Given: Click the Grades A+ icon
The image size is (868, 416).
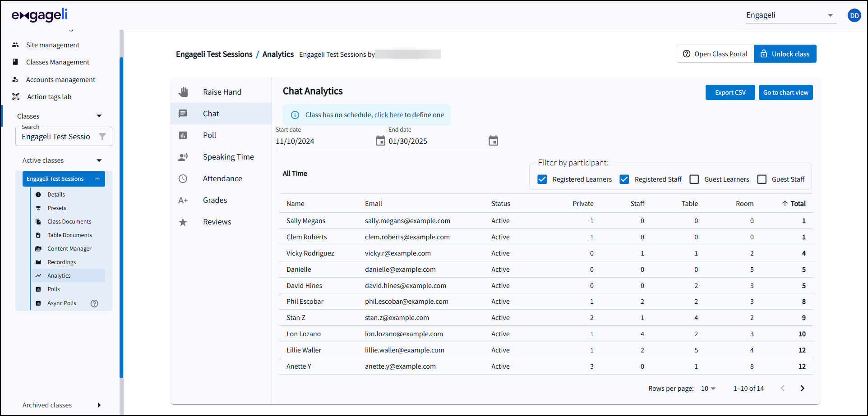Looking at the screenshot, I should (183, 200).
